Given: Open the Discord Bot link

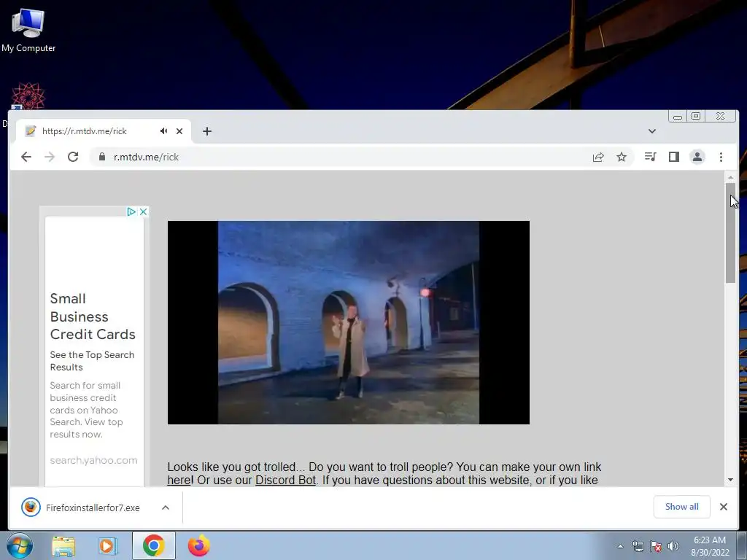Looking at the screenshot, I should coord(285,480).
